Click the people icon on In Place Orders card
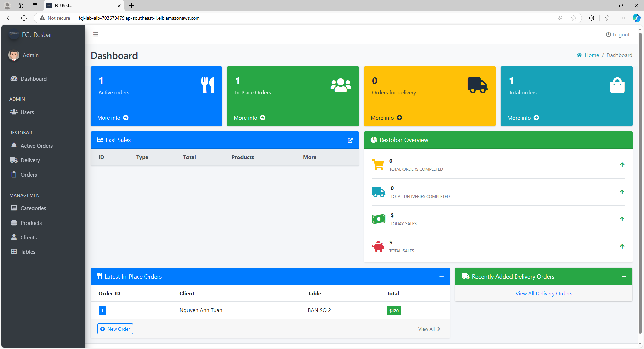This screenshot has width=644, height=349. 341,85
